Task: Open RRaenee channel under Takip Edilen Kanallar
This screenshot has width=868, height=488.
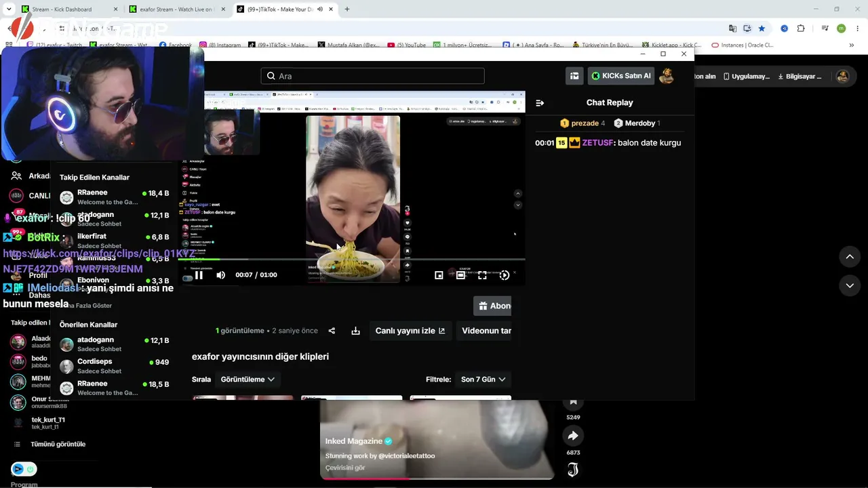Action: pos(114,197)
